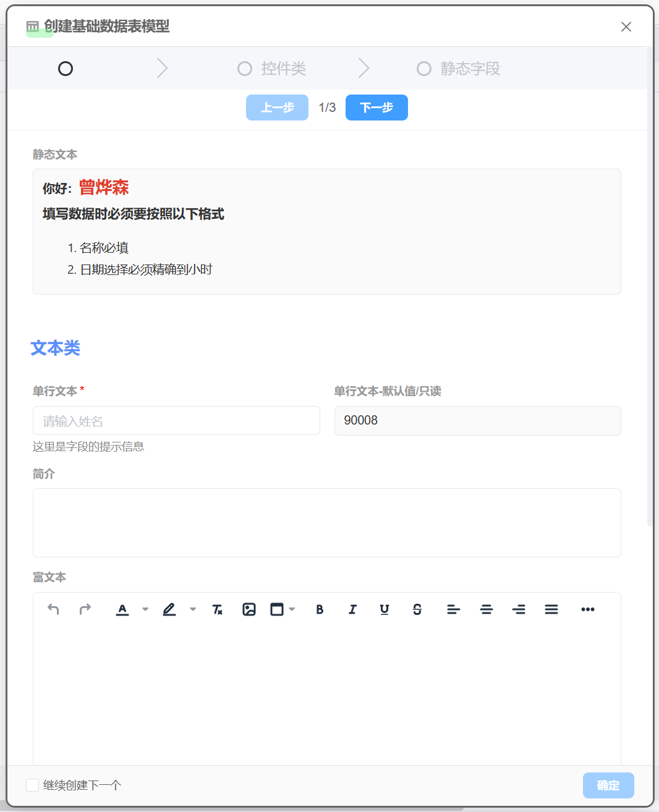Toggle strikethrough text formatting
The image size is (659, 812).
[x=417, y=609]
